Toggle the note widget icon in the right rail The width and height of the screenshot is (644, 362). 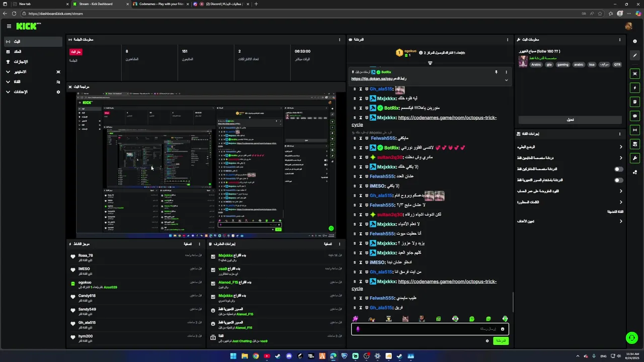635,102
